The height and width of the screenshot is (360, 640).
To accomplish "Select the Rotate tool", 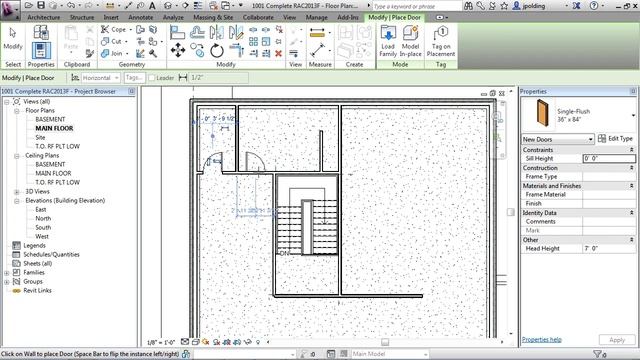I will 217,51.
